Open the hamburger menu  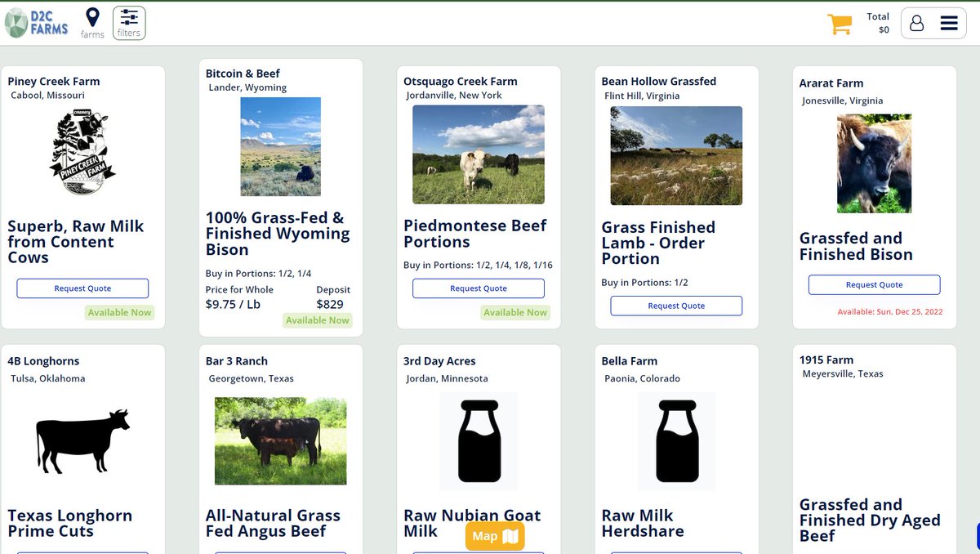coord(949,23)
